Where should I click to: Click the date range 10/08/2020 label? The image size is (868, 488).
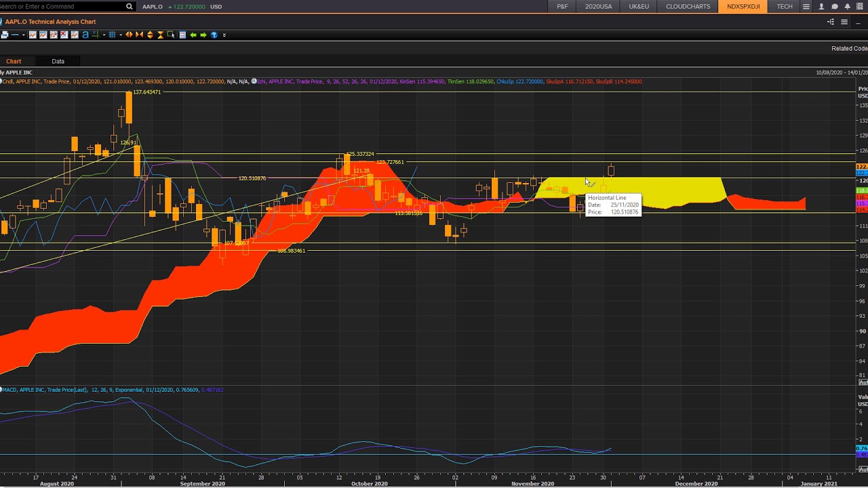829,73
